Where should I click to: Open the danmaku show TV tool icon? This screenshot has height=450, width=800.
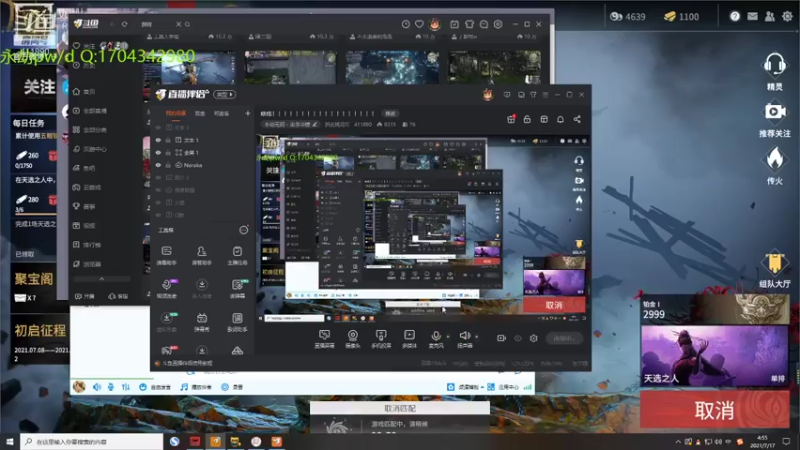[x=202, y=318]
